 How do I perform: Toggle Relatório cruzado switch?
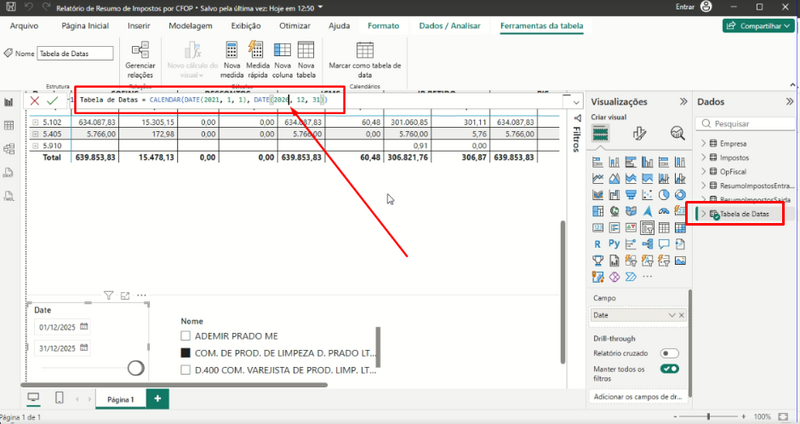[x=669, y=353]
